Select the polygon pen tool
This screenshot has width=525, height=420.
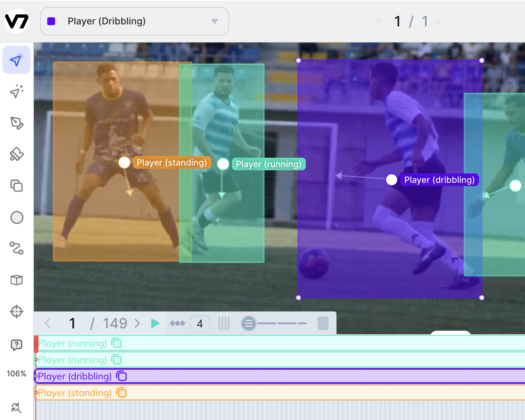(16, 123)
